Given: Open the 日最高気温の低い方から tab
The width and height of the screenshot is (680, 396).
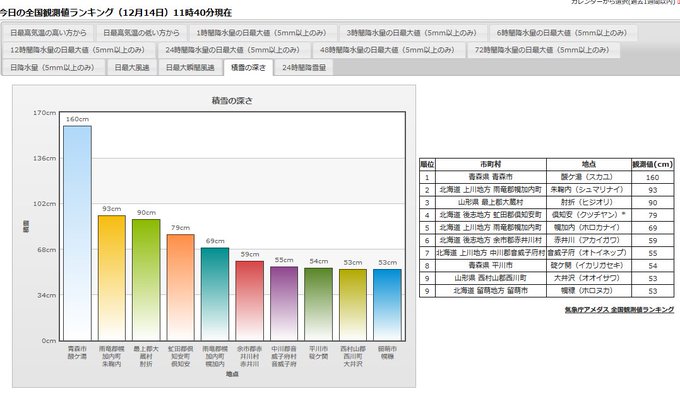Looking at the screenshot, I should tap(141, 33).
